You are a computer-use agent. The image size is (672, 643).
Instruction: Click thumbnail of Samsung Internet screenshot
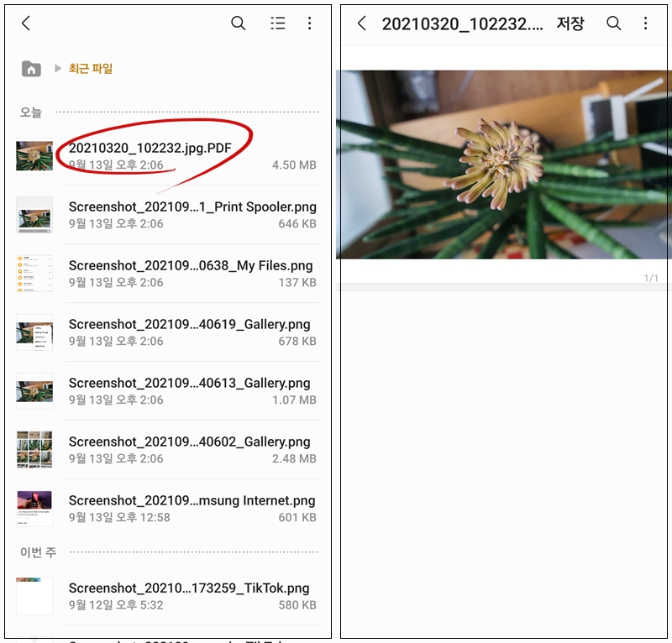tap(34, 508)
